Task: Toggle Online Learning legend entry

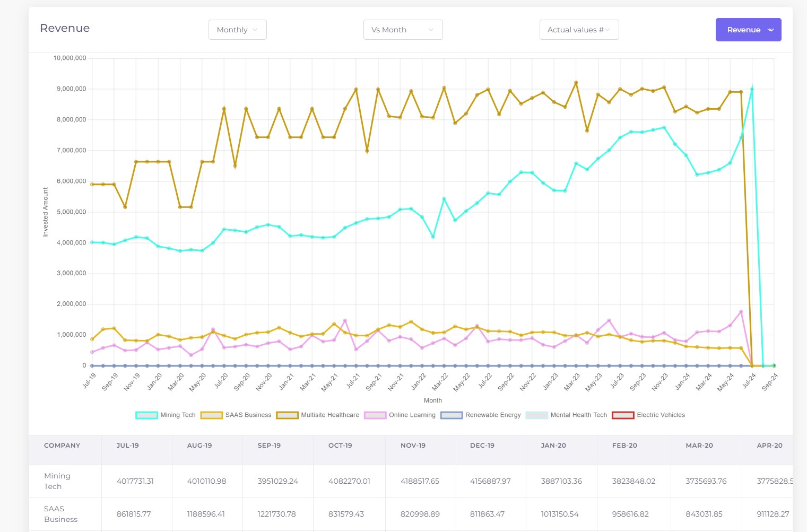Action: [400, 415]
